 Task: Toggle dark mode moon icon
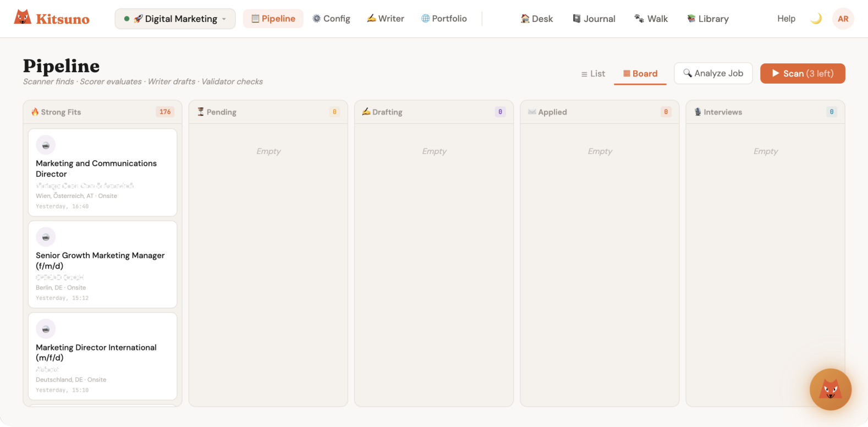(x=816, y=19)
